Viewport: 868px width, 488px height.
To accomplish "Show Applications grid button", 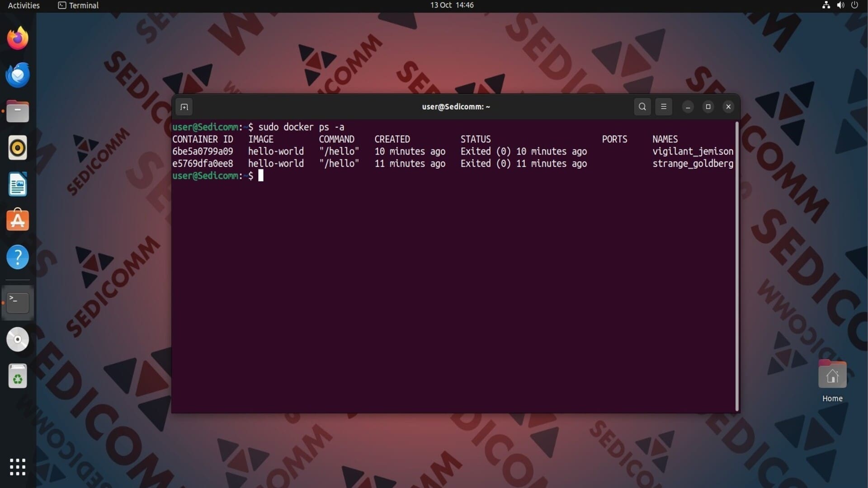I will [18, 467].
